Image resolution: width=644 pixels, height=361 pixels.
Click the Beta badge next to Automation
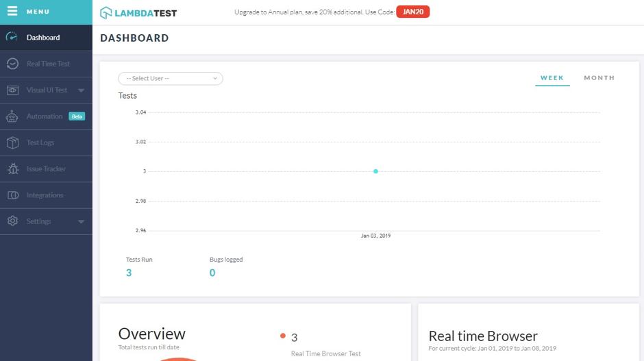(77, 116)
